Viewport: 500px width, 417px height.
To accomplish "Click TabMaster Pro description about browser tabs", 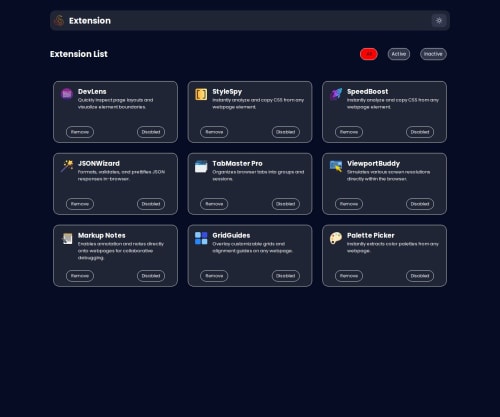I will [258, 175].
